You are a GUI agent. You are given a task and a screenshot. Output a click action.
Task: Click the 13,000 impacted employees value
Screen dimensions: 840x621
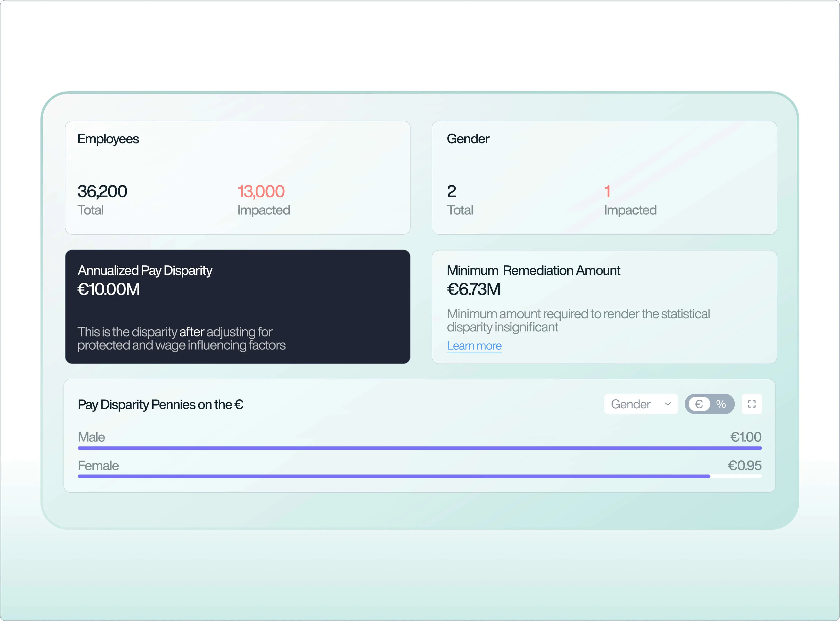(x=261, y=191)
